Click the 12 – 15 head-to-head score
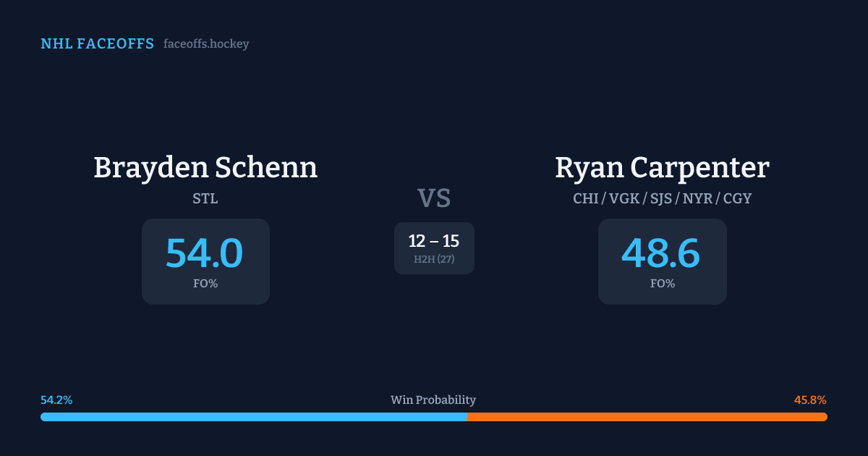The height and width of the screenshot is (456, 868). pyautogui.click(x=434, y=241)
